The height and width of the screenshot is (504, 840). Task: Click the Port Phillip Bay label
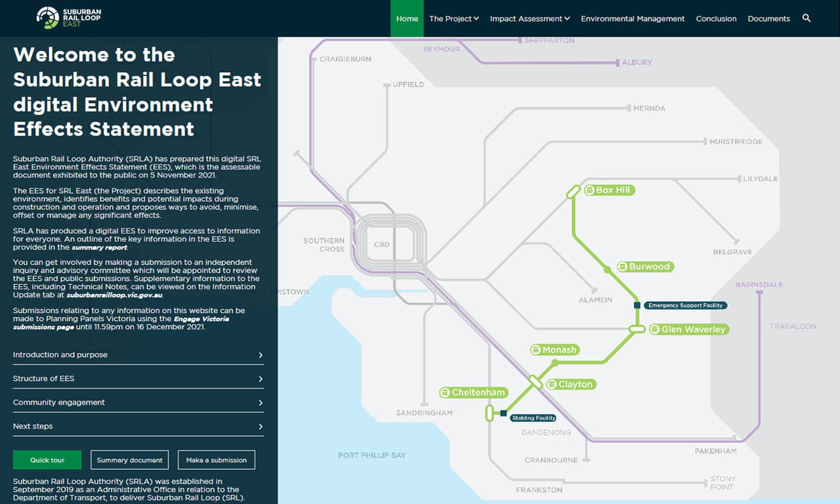(x=372, y=455)
